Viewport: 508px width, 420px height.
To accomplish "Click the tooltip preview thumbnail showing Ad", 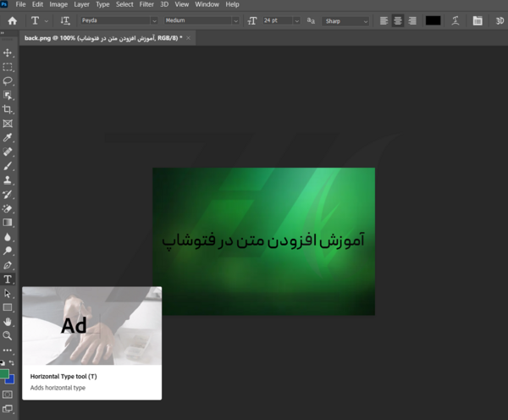I will click(x=92, y=326).
